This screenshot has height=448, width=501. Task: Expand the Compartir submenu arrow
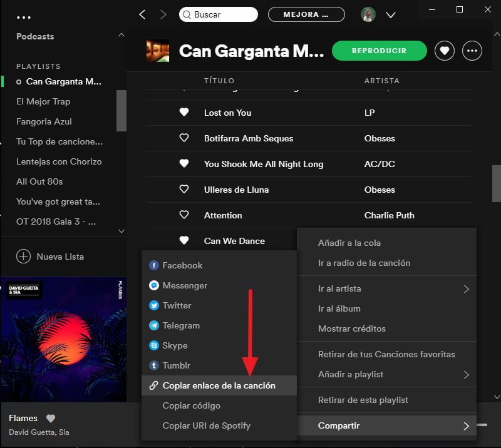(466, 426)
